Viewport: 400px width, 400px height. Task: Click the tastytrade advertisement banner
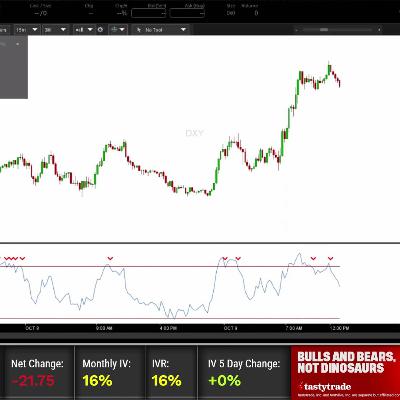(345, 373)
